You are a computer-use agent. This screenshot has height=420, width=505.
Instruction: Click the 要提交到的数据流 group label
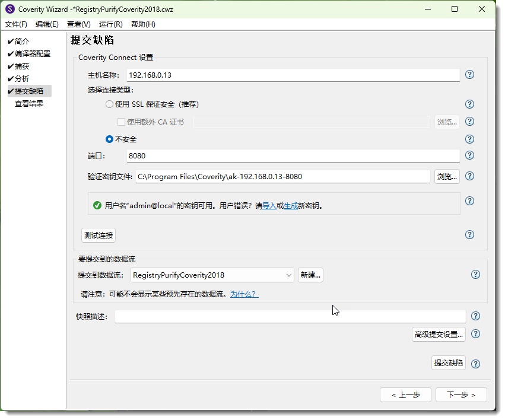pos(107,259)
